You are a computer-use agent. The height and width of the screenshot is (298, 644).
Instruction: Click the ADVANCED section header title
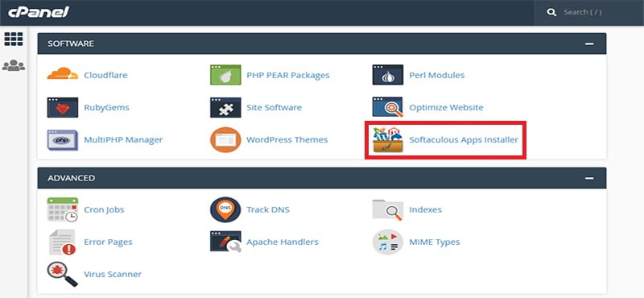[x=71, y=178]
